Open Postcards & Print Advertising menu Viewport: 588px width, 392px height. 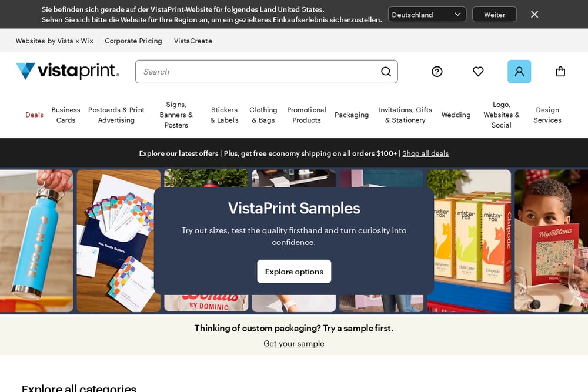pos(116,115)
